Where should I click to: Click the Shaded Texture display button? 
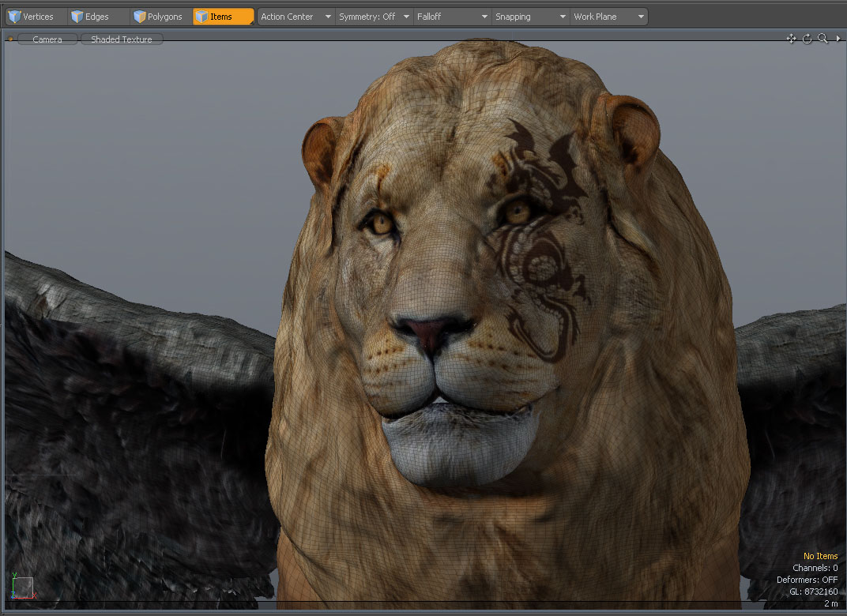[121, 38]
